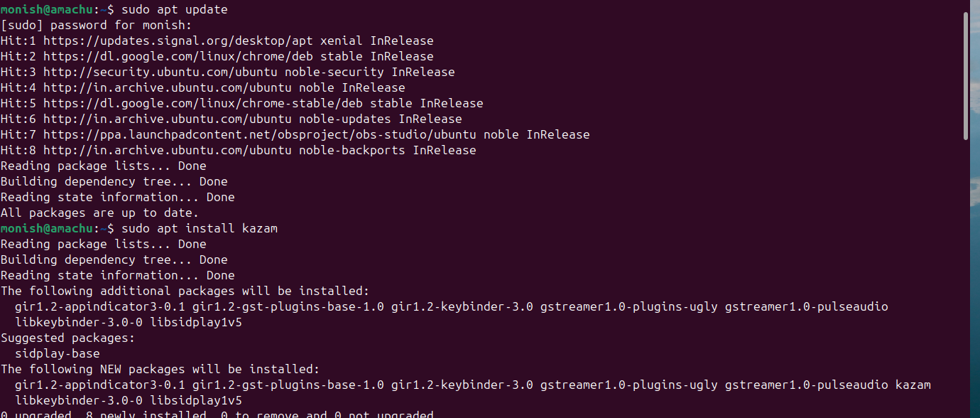The width and height of the screenshot is (980, 418).
Task: Click the "[sudo] password for monish:" line
Action: (x=97, y=25)
